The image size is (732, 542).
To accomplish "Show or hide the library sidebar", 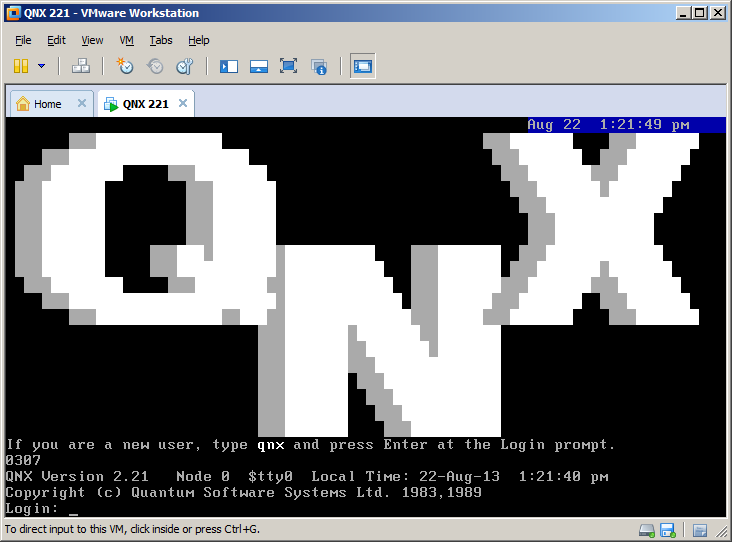I will coord(229,66).
